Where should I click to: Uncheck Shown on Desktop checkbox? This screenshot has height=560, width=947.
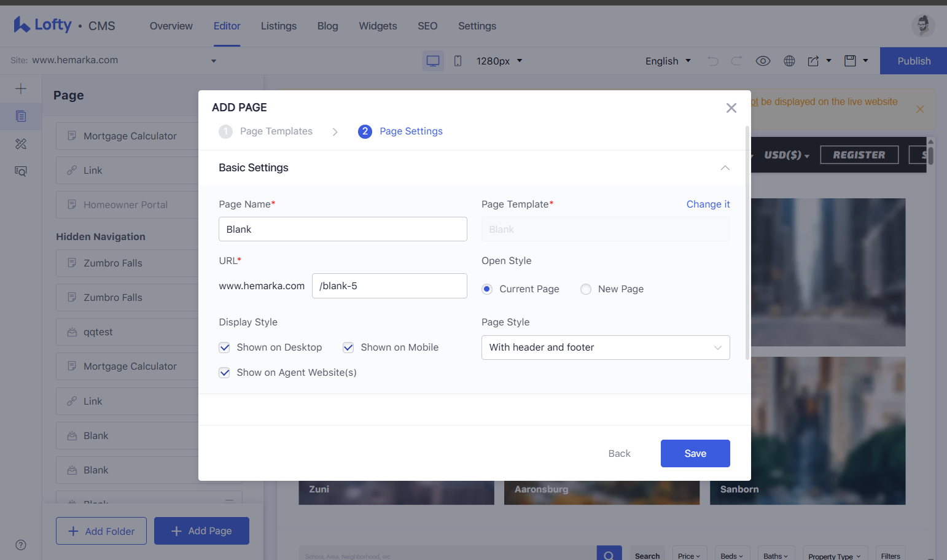[225, 348]
